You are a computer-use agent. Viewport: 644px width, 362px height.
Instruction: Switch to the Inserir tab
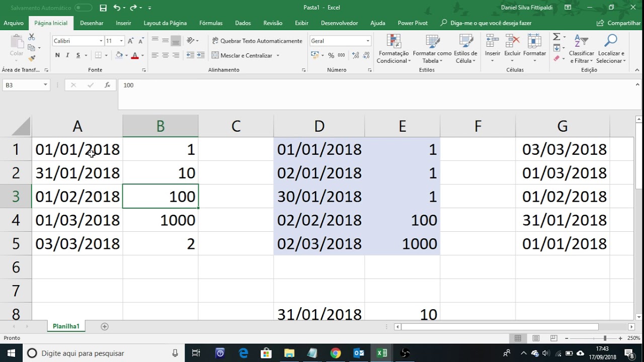[123, 23]
